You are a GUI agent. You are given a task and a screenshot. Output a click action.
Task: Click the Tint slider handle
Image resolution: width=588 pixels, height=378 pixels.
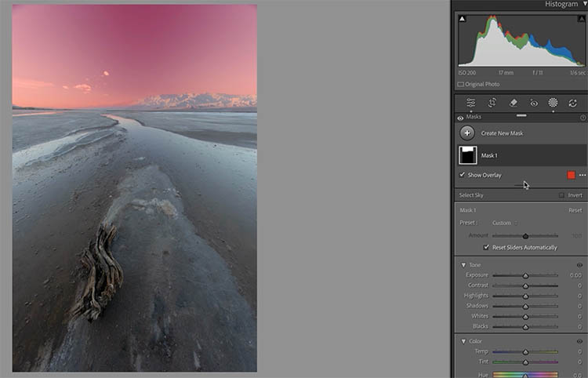525,362
